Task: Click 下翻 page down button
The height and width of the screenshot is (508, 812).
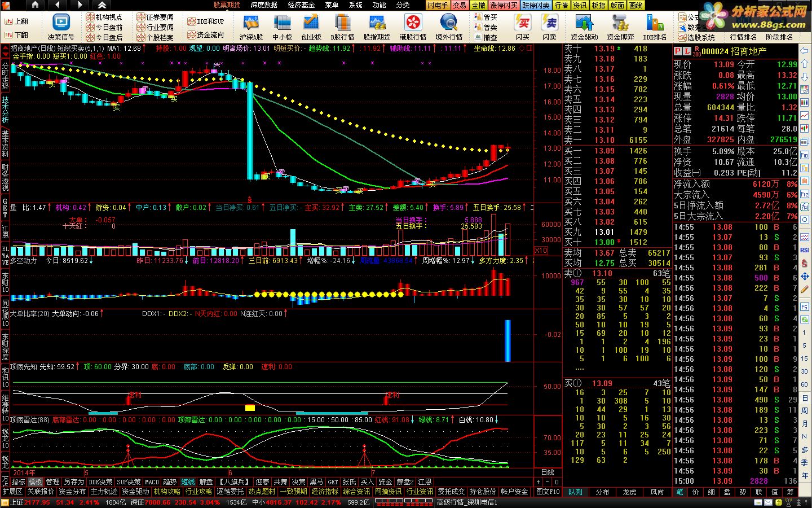Action: click(x=16, y=35)
